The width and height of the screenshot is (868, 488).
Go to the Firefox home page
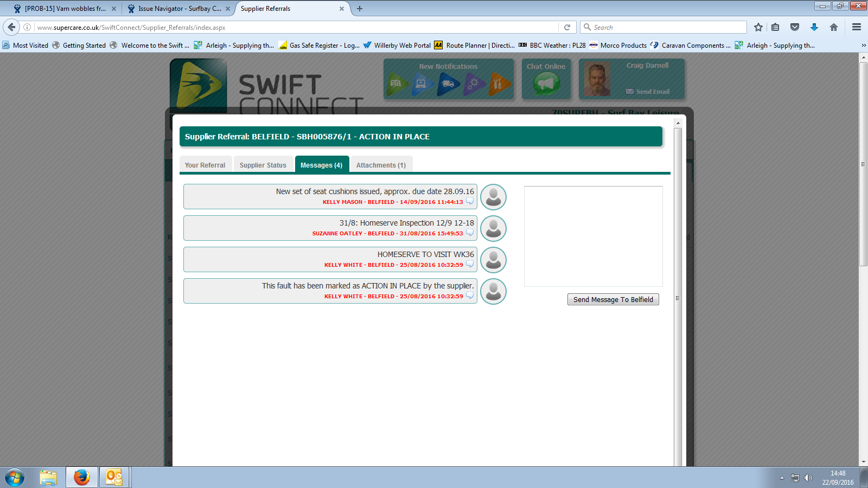834,27
